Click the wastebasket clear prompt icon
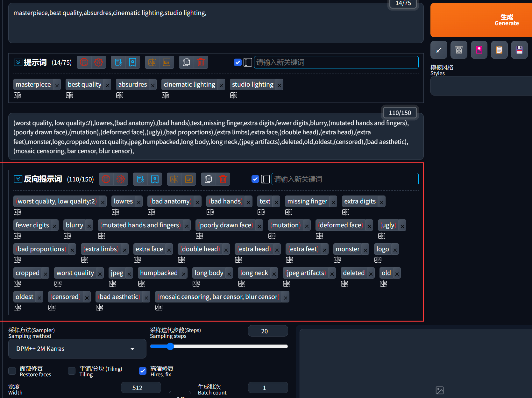This screenshot has width=532, height=398. click(x=459, y=50)
